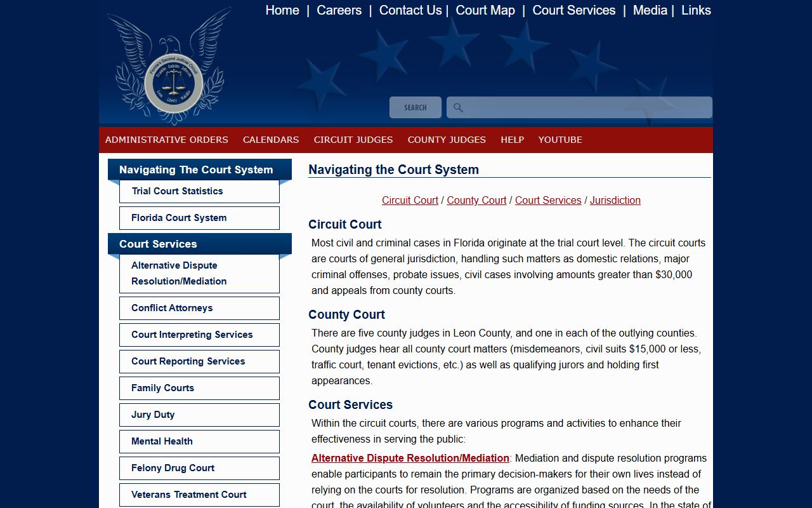This screenshot has height=508, width=812.
Task: Click the Court Services sidebar header
Action: [x=200, y=244]
